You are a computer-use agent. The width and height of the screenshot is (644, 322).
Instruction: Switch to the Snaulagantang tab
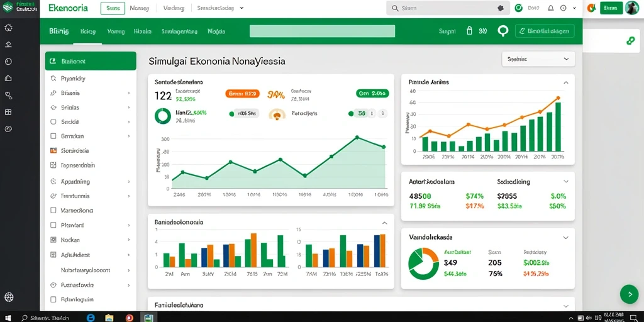tap(179, 31)
